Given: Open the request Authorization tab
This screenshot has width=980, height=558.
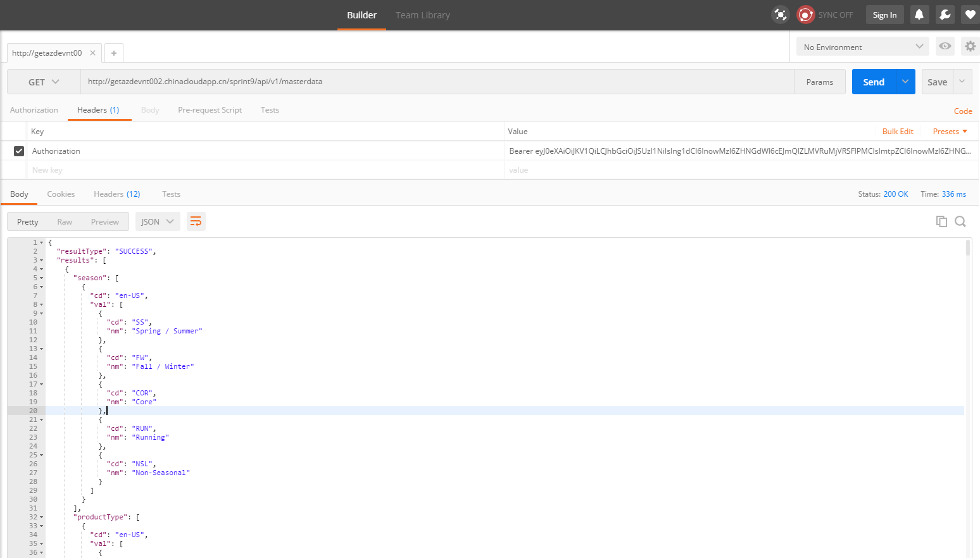Looking at the screenshot, I should [34, 110].
